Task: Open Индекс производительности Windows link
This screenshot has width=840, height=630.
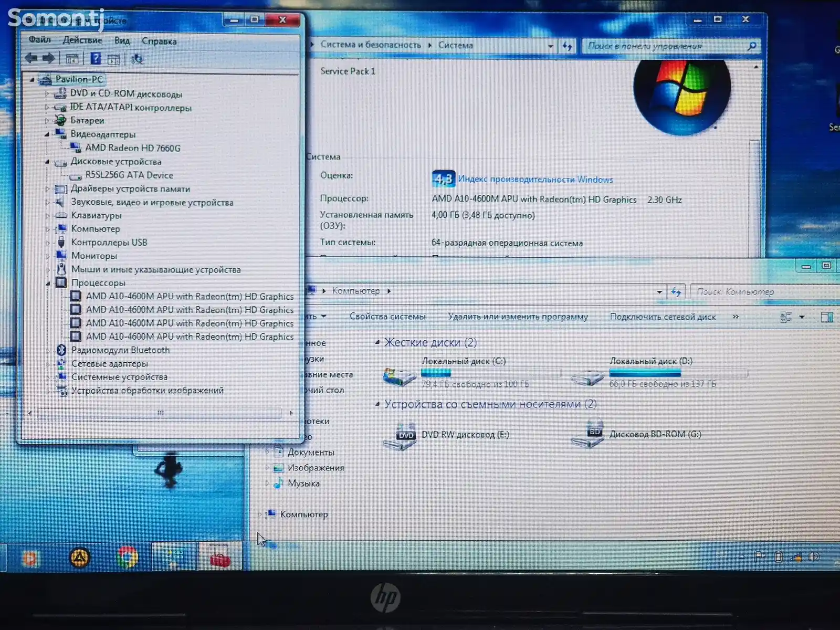Action: tap(535, 180)
